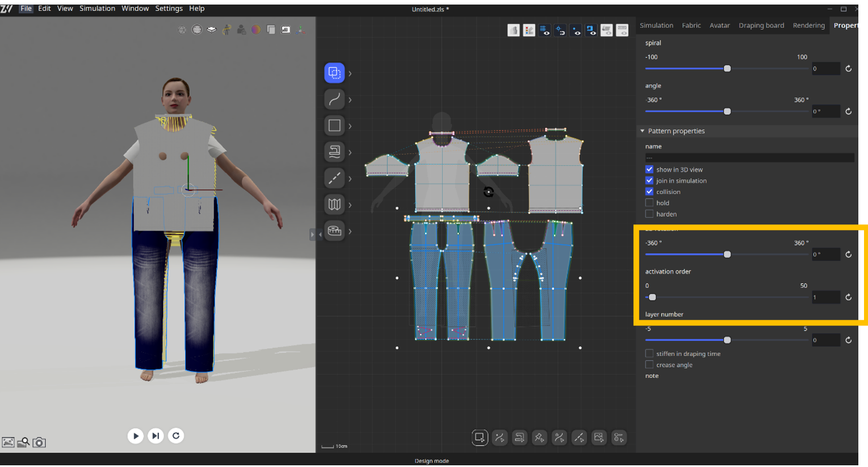Click the ruler visibility icon in 2D toolbar
Image resolution: width=868 pixels, height=467 pixels.
point(622,30)
